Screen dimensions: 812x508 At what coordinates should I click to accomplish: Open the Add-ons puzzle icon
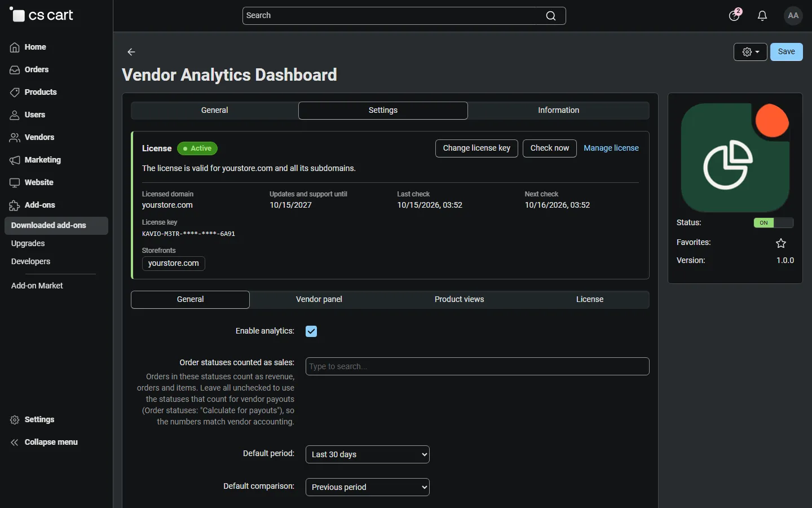(15, 205)
